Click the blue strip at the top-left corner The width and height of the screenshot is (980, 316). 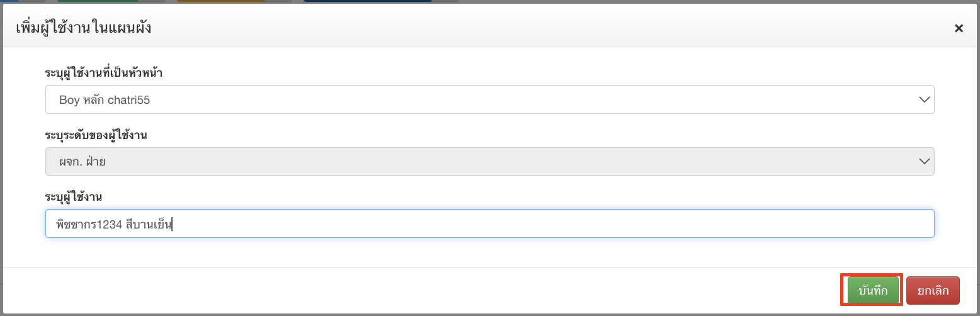click(9, 1)
